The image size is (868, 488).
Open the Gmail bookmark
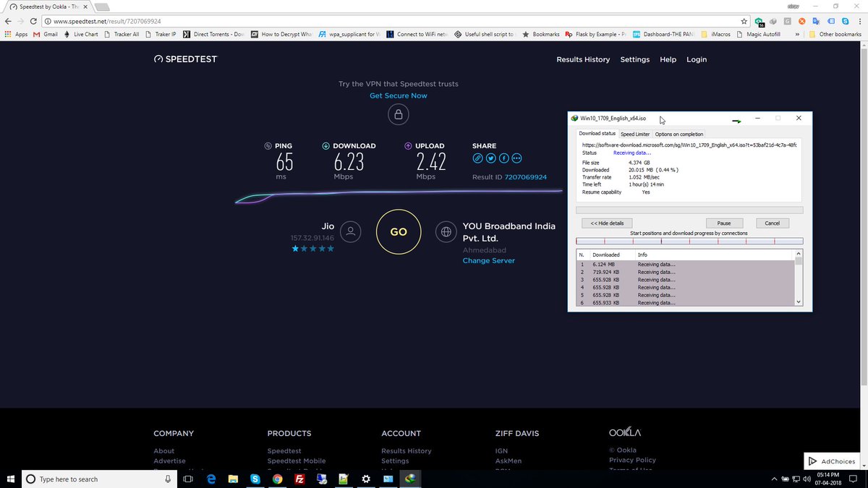click(45, 34)
